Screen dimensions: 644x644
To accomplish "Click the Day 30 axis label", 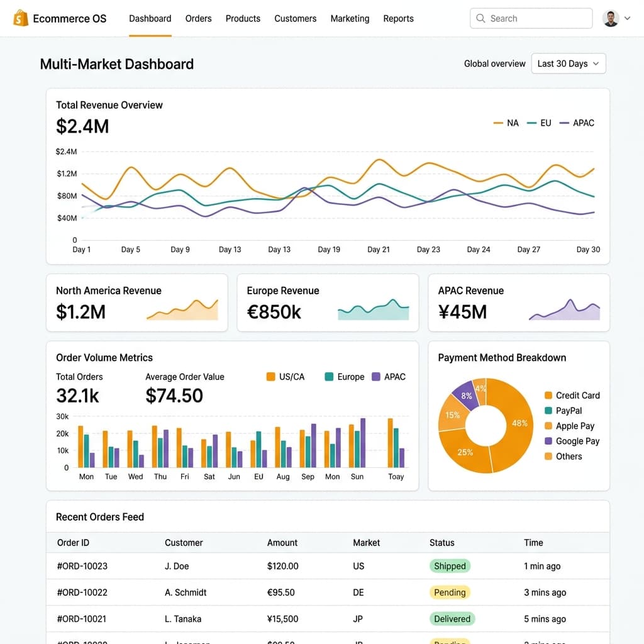I will coord(588,249).
